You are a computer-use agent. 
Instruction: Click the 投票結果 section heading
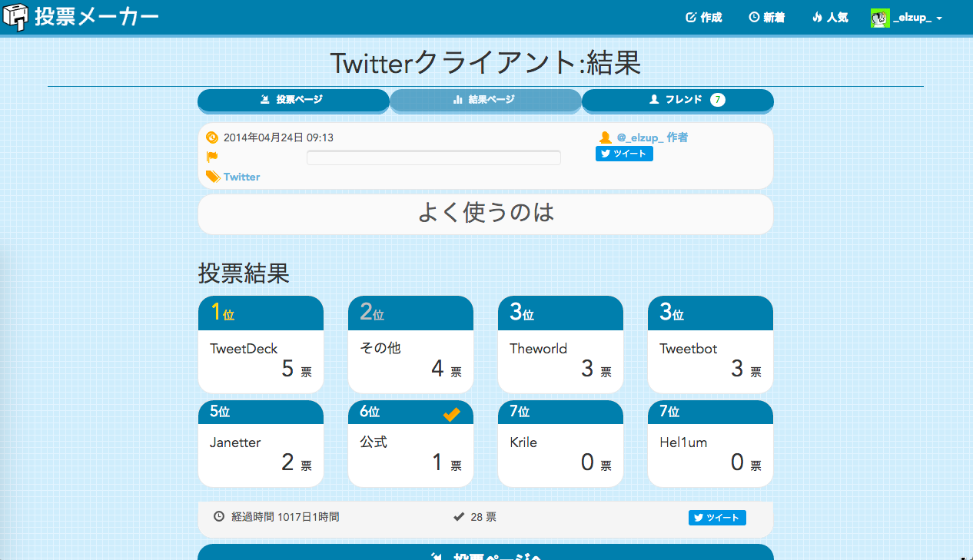[x=244, y=273]
